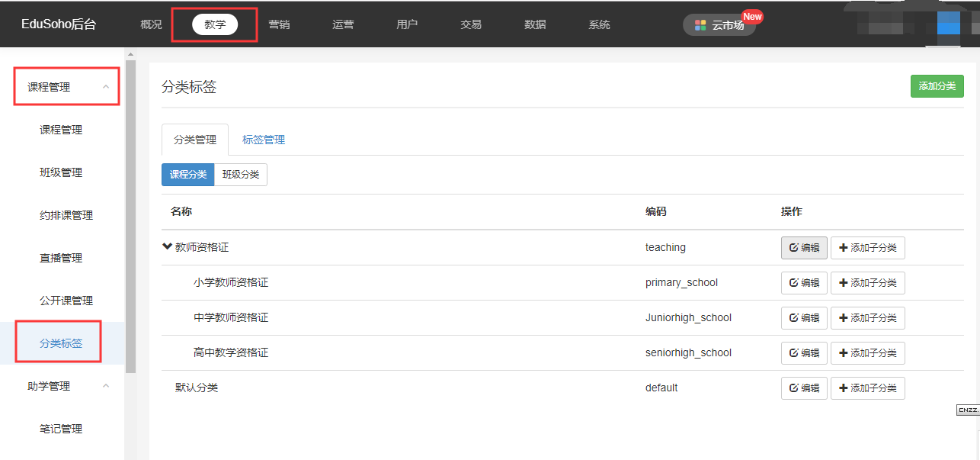Collapse the 课程管理 sidebar section
This screenshot has height=460, width=980.
click(x=106, y=87)
